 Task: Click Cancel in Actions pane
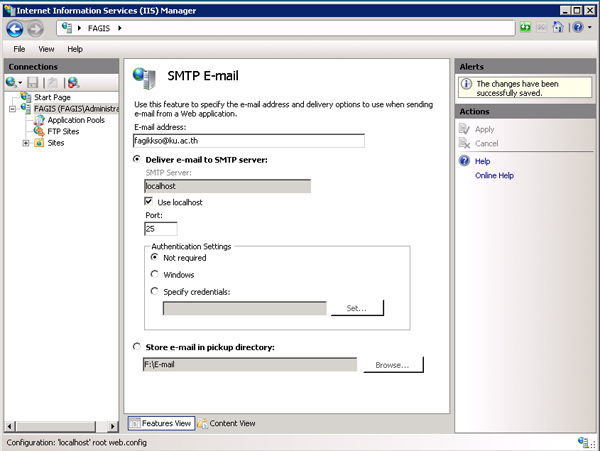pos(487,143)
